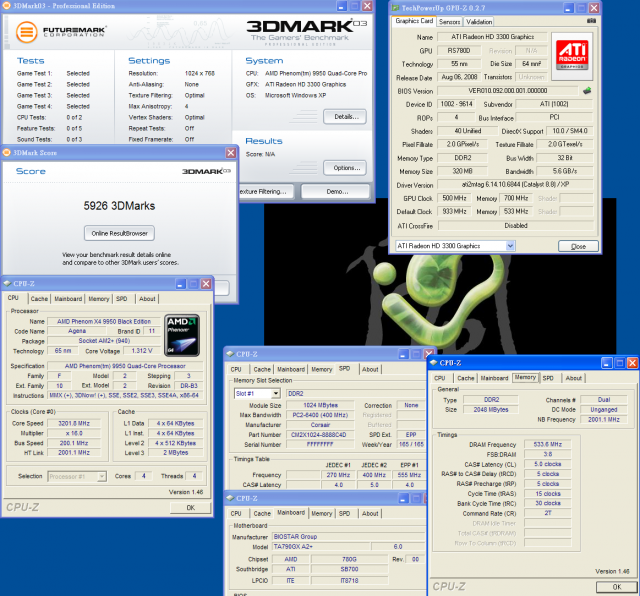The image size is (640, 596).
Task: Click the ATI Radeon logo in GPU-Z
Action: 572,56
